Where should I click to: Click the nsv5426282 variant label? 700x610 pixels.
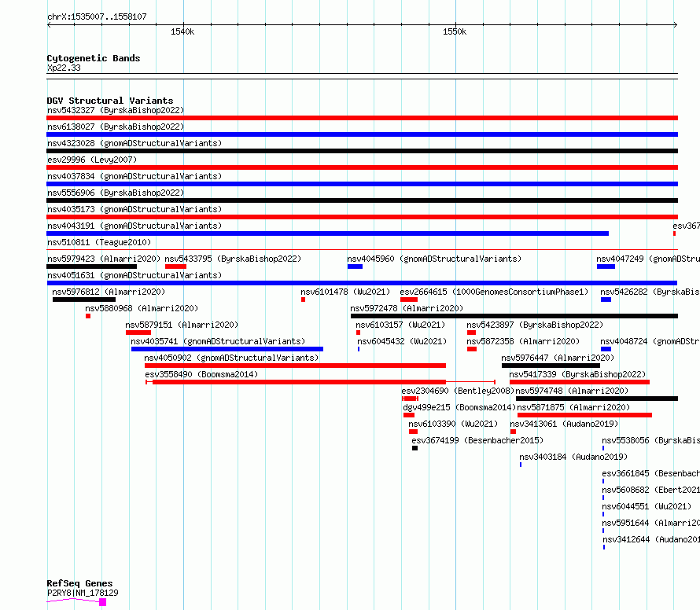tap(650, 292)
